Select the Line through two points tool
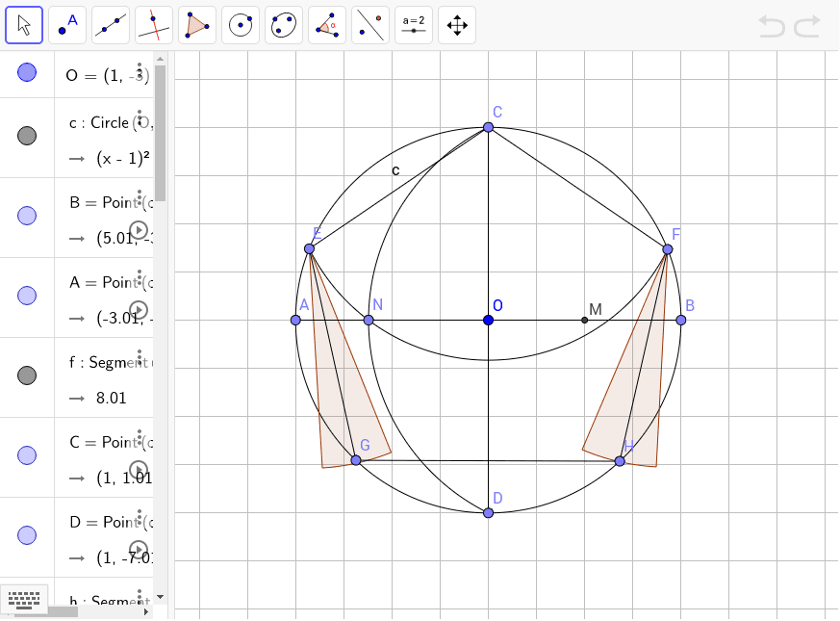Screen dimensions: 840x621 [x=111, y=25]
